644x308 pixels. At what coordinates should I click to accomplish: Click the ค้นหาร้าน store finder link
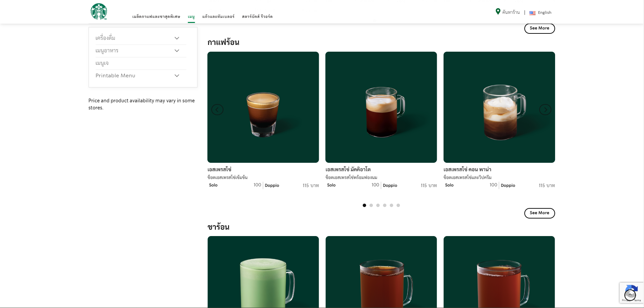(511, 12)
